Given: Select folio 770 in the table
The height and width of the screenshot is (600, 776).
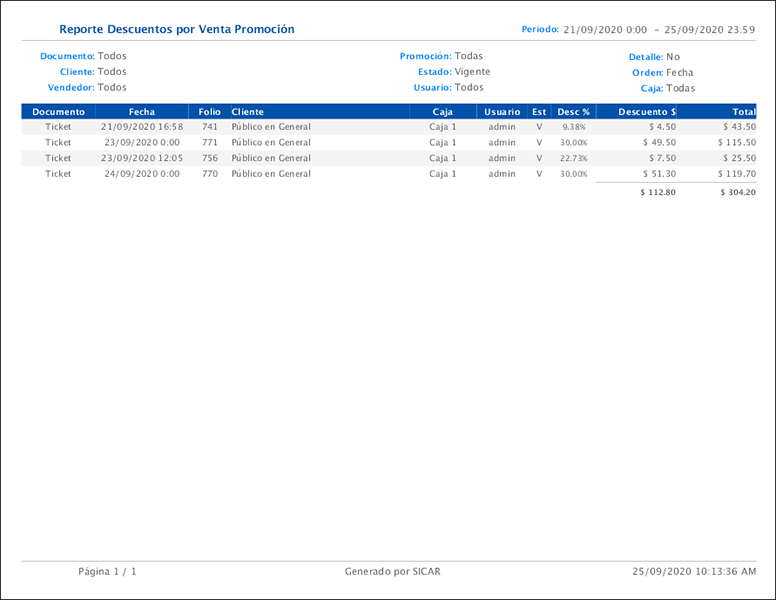Looking at the screenshot, I should [x=209, y=174].
